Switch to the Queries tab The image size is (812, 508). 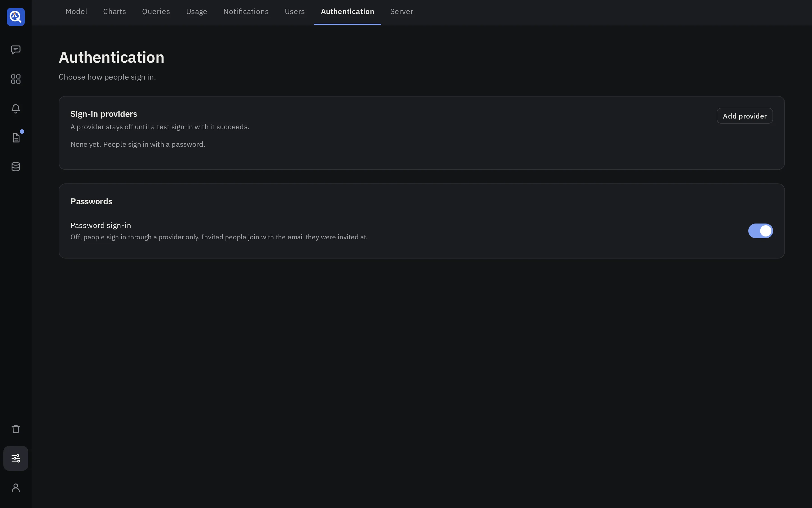coord(156,12)
